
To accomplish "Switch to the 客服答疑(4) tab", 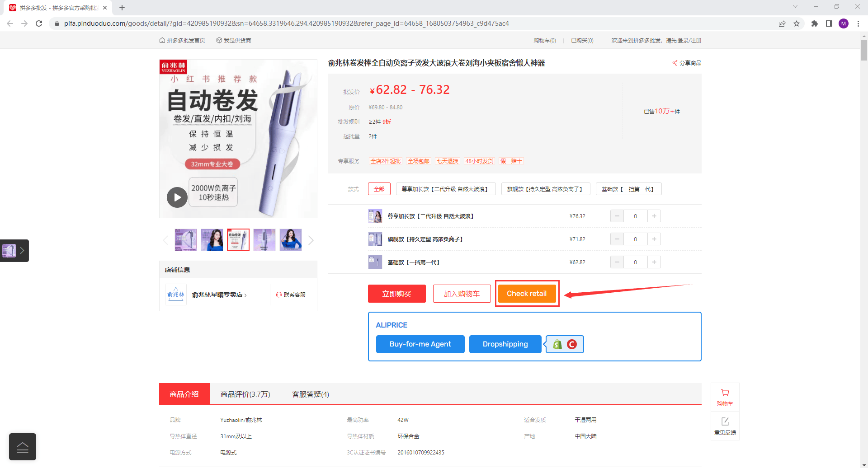I will point(311,394).
